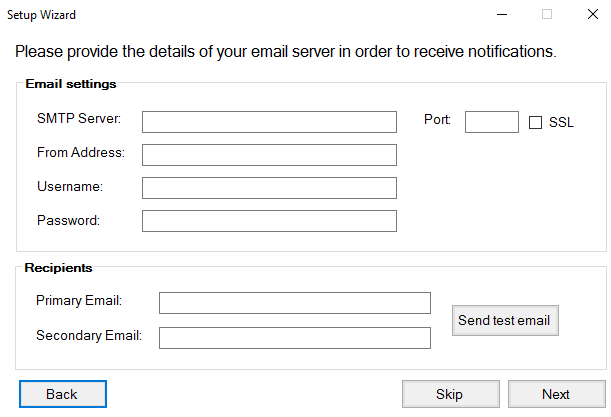Send a test email
Screen dimensions: 611x417
505,320
